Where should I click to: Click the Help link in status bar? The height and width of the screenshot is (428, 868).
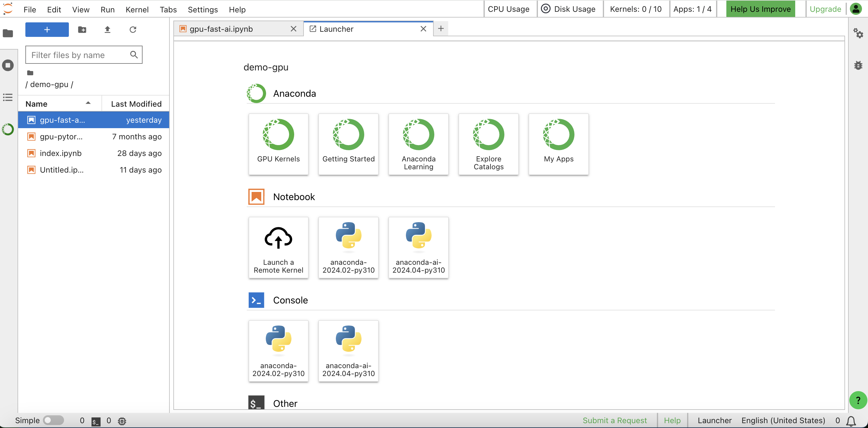pos(672,420)
